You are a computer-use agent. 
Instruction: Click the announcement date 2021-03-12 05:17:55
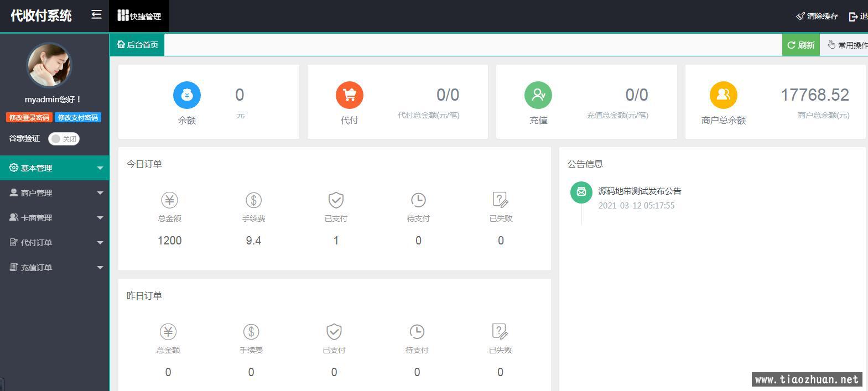[x=637, y=206]
